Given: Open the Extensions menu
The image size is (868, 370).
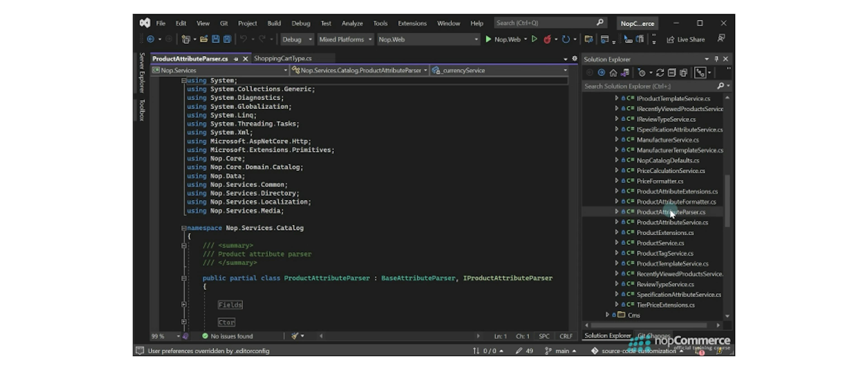Looking at the screenshot, I should (412, 23).
